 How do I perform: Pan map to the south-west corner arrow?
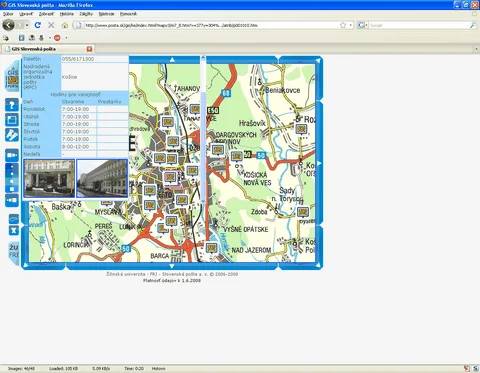[x=25, y=265]
